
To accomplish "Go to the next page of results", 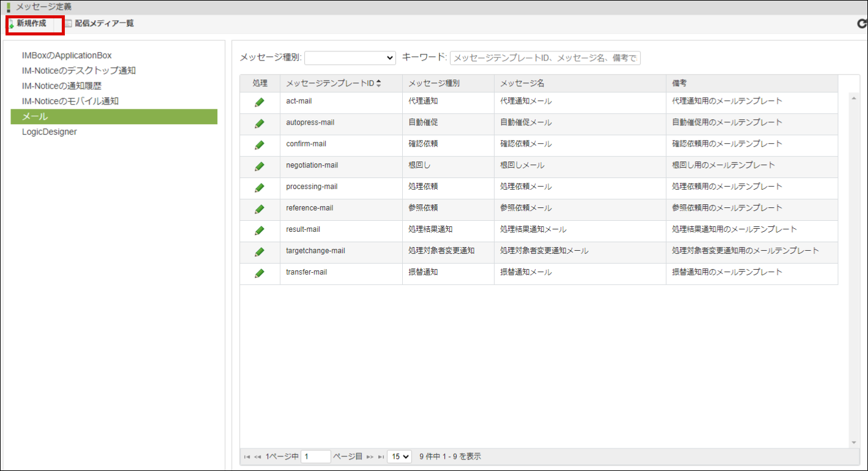I will pyautogui.click(x=370, y=457).
